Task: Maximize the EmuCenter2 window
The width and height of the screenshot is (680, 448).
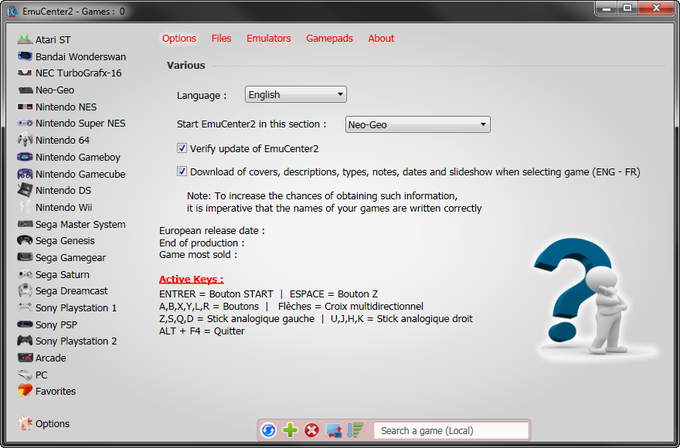Action: click(627, 9)
